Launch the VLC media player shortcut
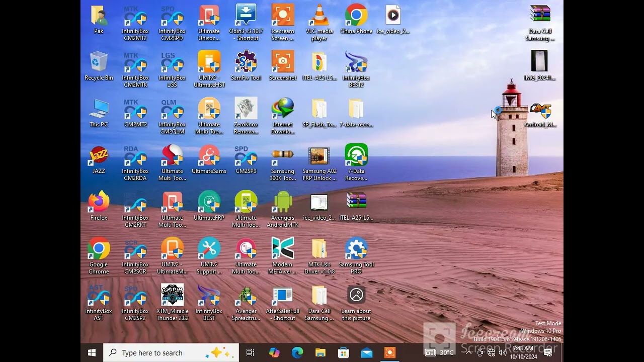 tap(319, 16)
